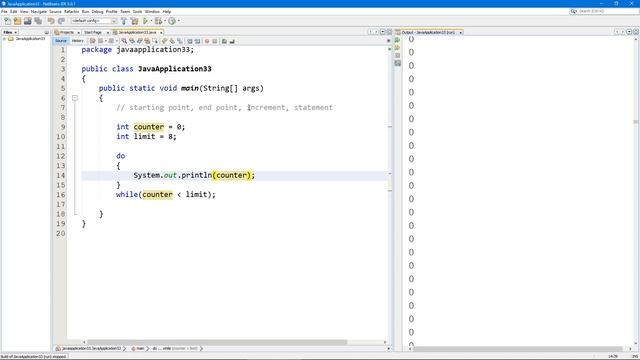Open the Run Project dropdown arrow
This screenshot has height=360, width=640.
pos(151,21)
